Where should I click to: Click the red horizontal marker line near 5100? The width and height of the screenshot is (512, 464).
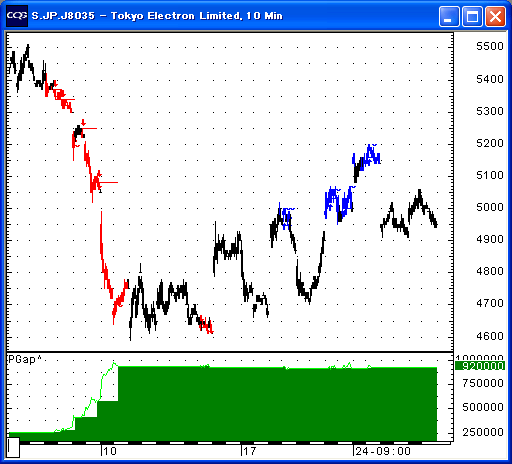click(109, 182)
